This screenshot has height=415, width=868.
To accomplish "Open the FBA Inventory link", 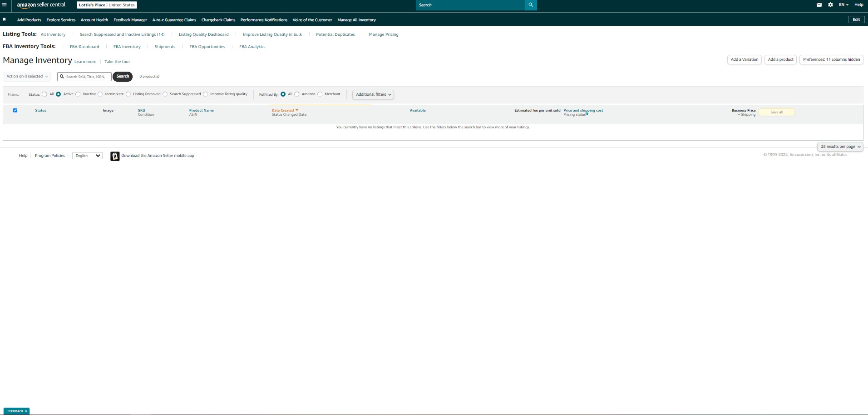I will tap(127, 47).
